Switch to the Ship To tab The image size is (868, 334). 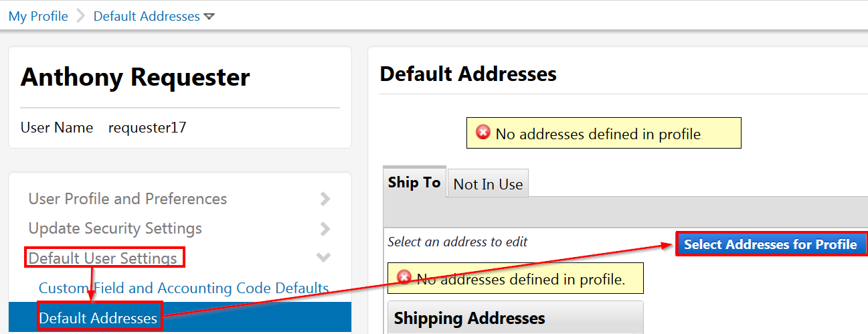(414, 183)
